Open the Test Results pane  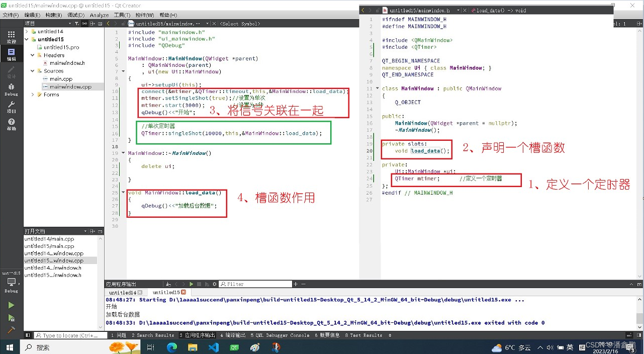click(364, 335)
